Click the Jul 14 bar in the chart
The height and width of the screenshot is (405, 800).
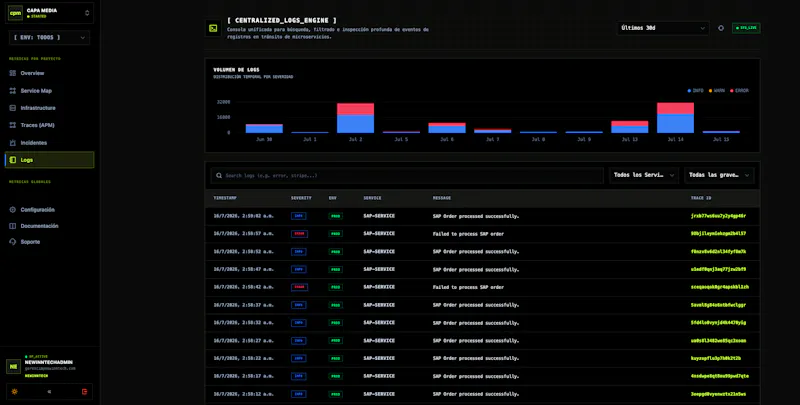click(676, 118)
